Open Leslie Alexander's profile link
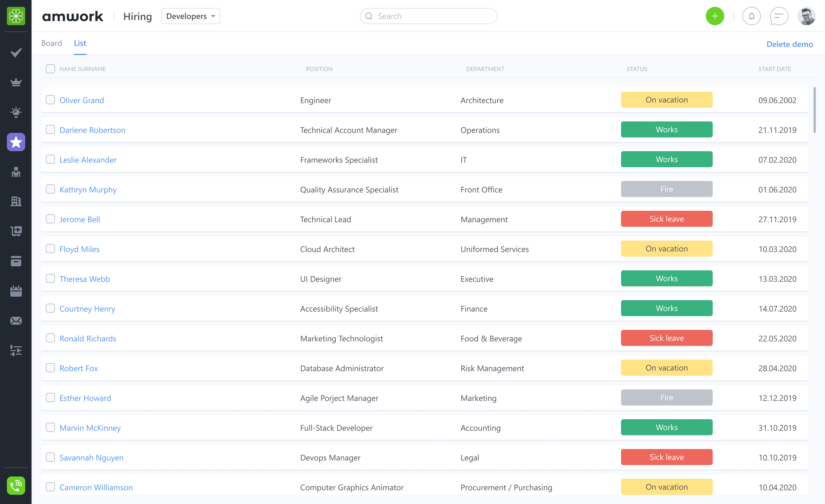The image size is (825, 504). pos(88,160)
